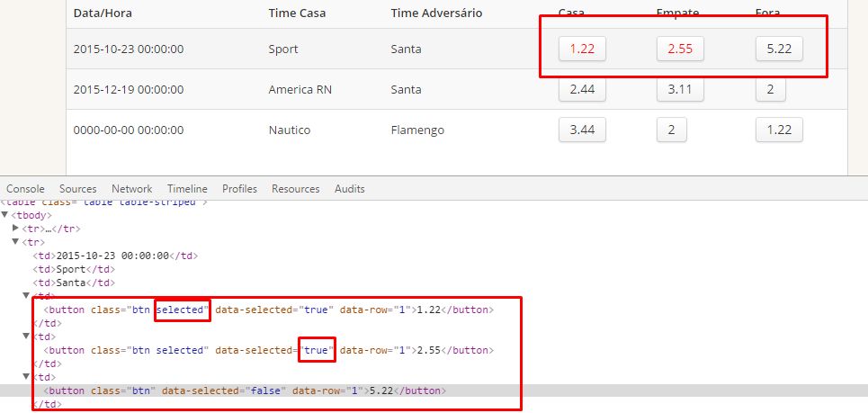Image resolution: width=868 pixels, height=413 pixels.
Task: Select the Data/Hora column header
Action: pyautogui.click(x=103, y=13)
